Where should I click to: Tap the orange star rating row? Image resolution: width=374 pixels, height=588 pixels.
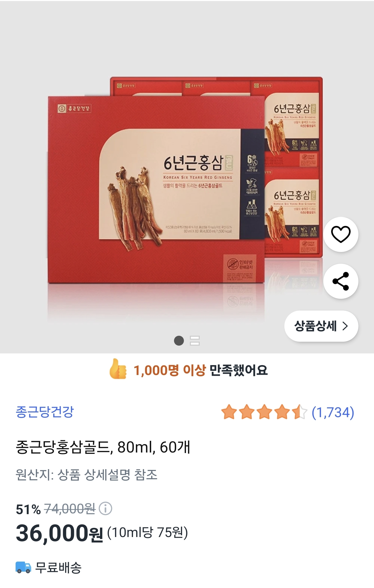[264, 412]
